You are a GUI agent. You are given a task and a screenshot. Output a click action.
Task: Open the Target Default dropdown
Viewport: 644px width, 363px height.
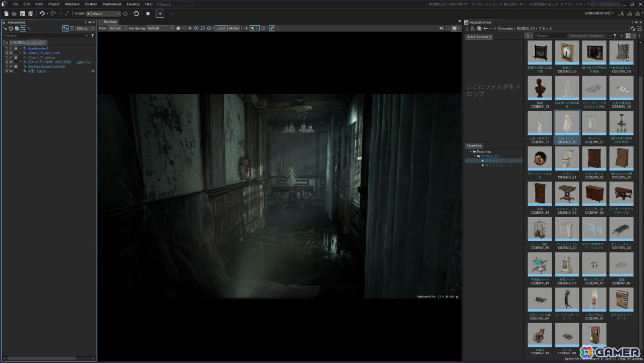point(103,13)
